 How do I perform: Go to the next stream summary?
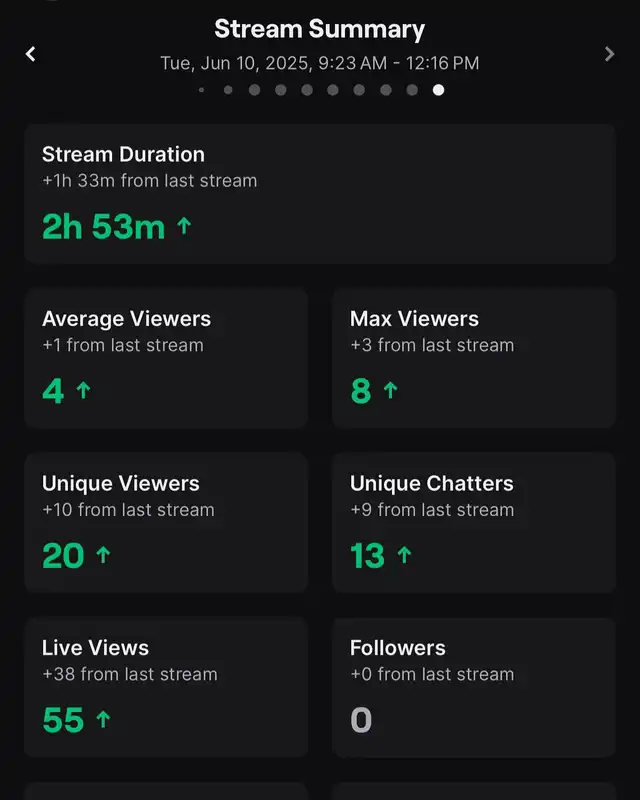point(609,54)
